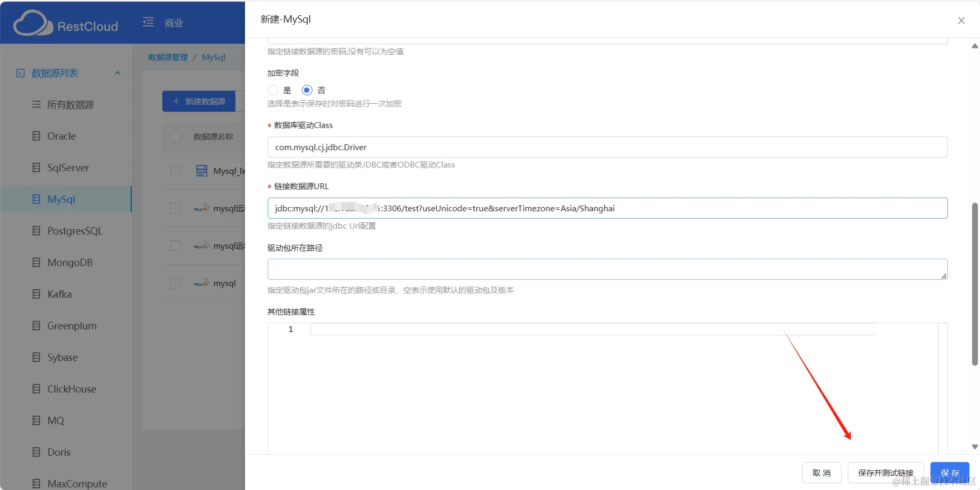The width and height of the screenshot is (980, 490).
Task: Focus the 链接数据源URL input field
Action: pyautogui.click(x=607, y=208)
